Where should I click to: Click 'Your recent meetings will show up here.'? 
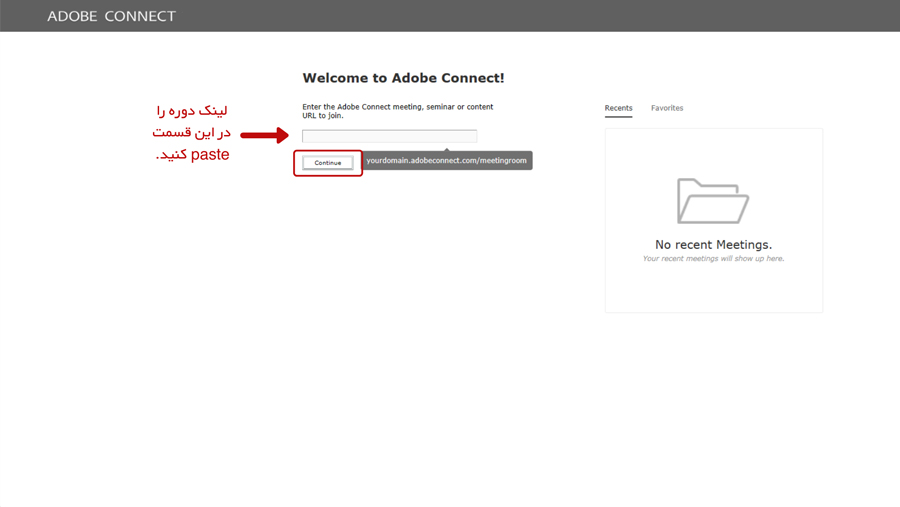pos(713,258)
